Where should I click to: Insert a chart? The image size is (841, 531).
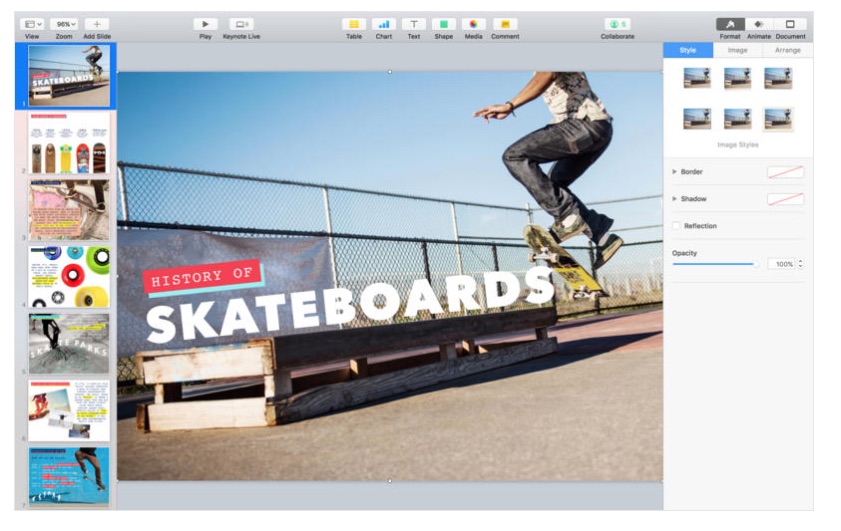pos(383,24)
